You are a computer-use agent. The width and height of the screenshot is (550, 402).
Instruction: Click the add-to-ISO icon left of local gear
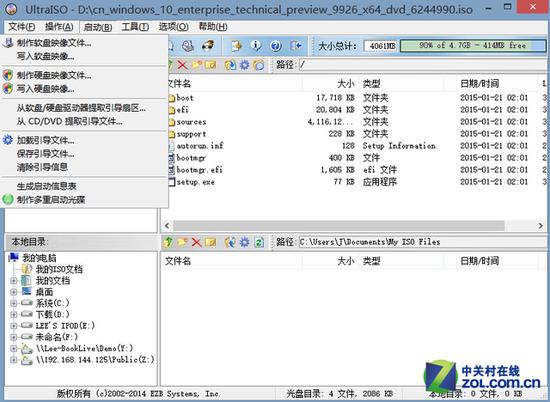pyautogui.click(x=230, y=242)
